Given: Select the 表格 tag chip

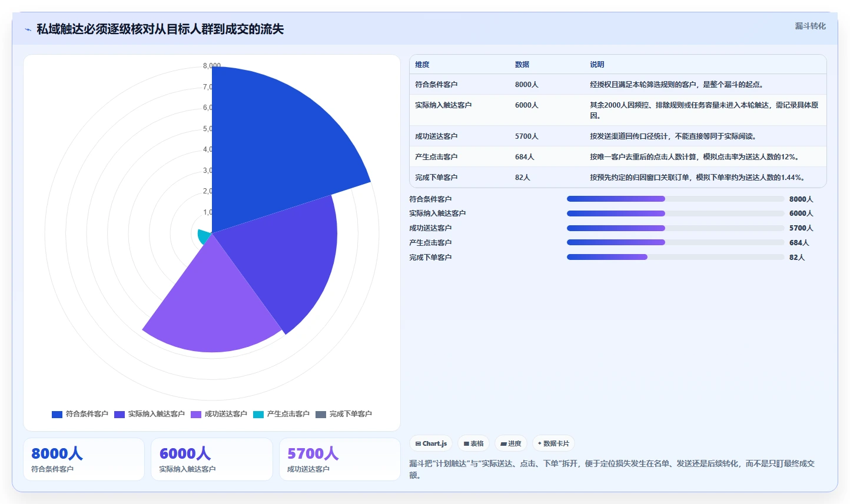Looking at the screenshot, I should tap(473, 443).
